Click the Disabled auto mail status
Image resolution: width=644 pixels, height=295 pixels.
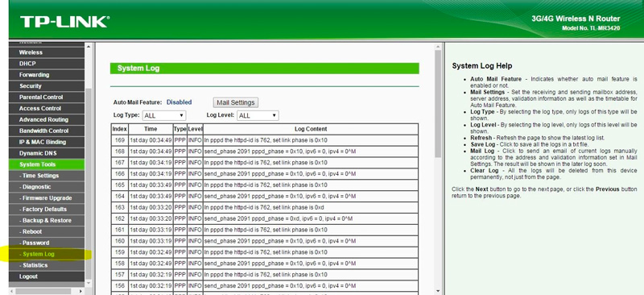pos(179,102)
